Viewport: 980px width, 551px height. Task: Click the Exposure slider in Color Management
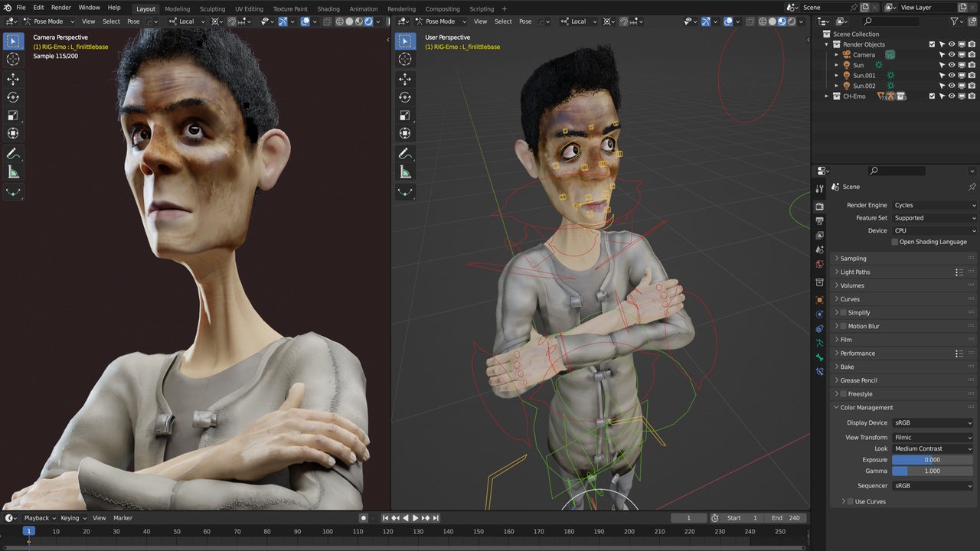(x=931, y=459)
